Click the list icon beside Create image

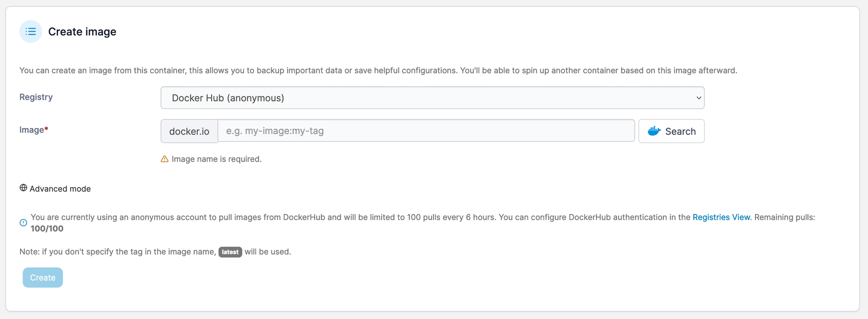(x=31, y=32)
